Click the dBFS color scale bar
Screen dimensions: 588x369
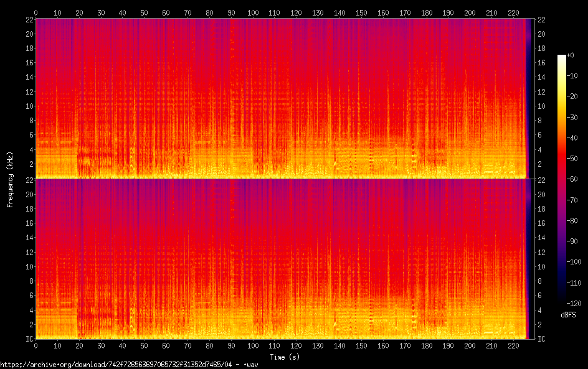(561, 179)
